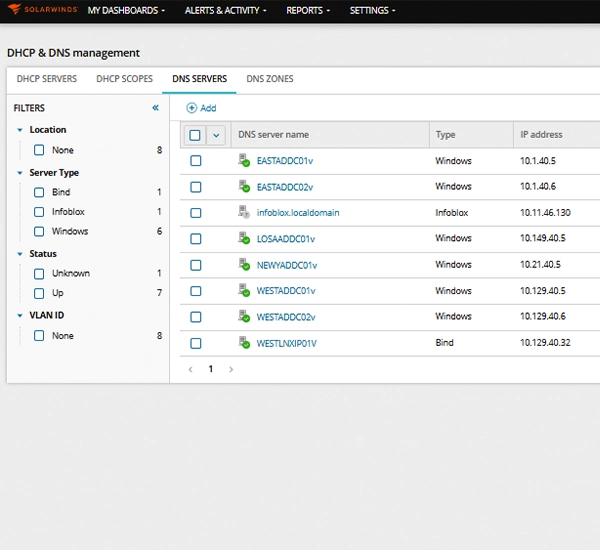Click IP address 10.129.40.32

[x=545, y=343]
